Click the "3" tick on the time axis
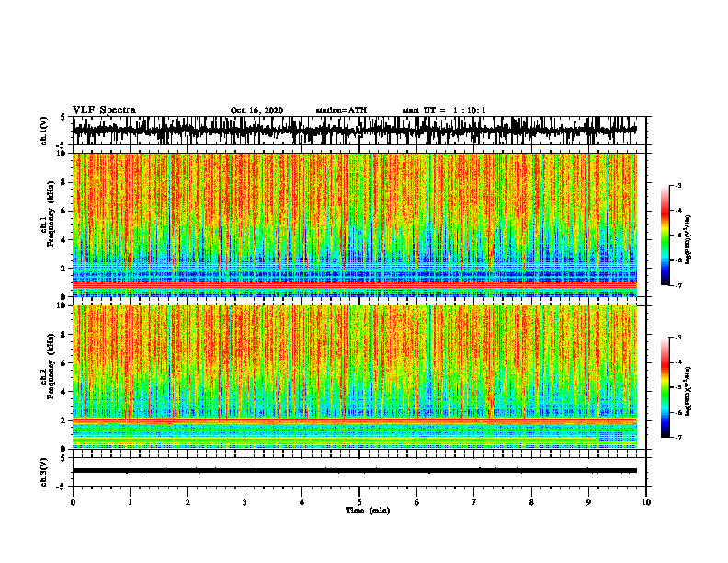Viewport: 728px width, 563px height. [x=245, y=502]
